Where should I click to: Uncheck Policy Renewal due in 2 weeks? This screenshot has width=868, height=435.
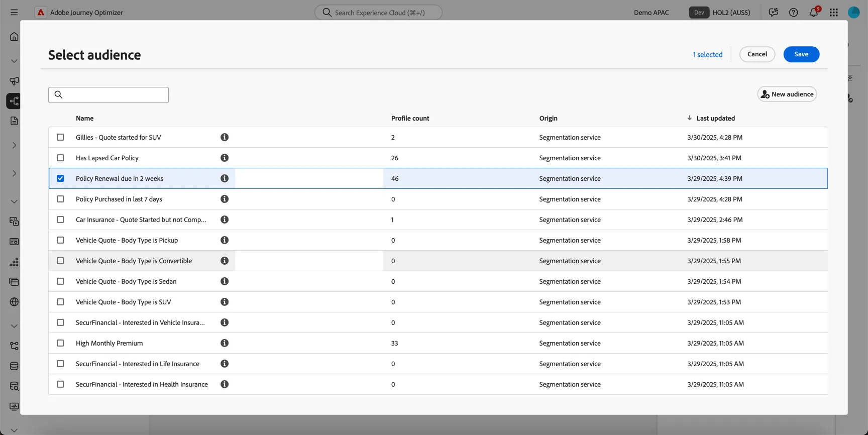coord(60,178)
